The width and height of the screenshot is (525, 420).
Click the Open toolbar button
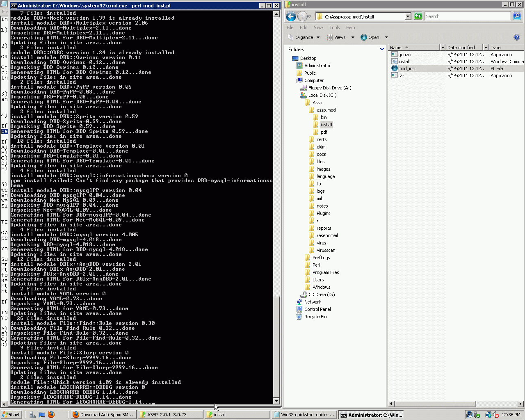click(370, 37)
